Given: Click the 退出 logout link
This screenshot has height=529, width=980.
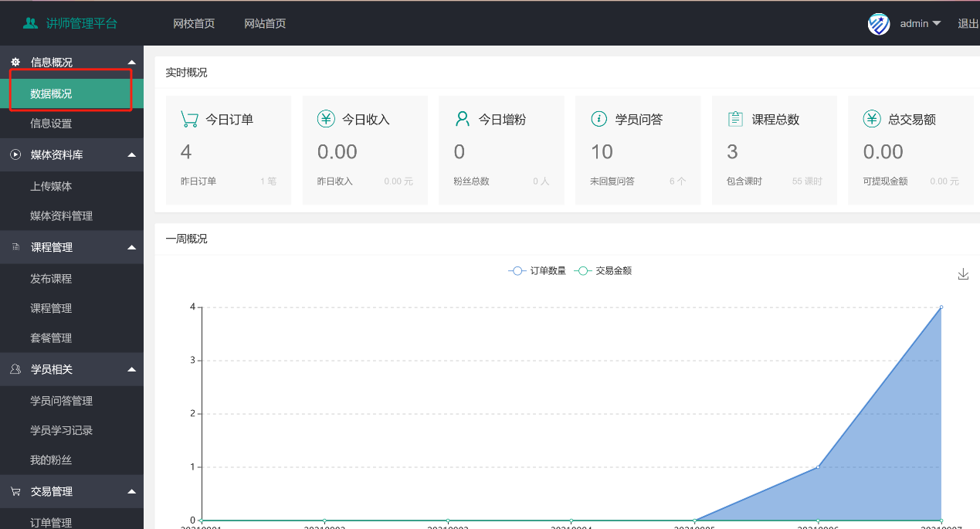Looking at the screenshot, I should [968, 24].
